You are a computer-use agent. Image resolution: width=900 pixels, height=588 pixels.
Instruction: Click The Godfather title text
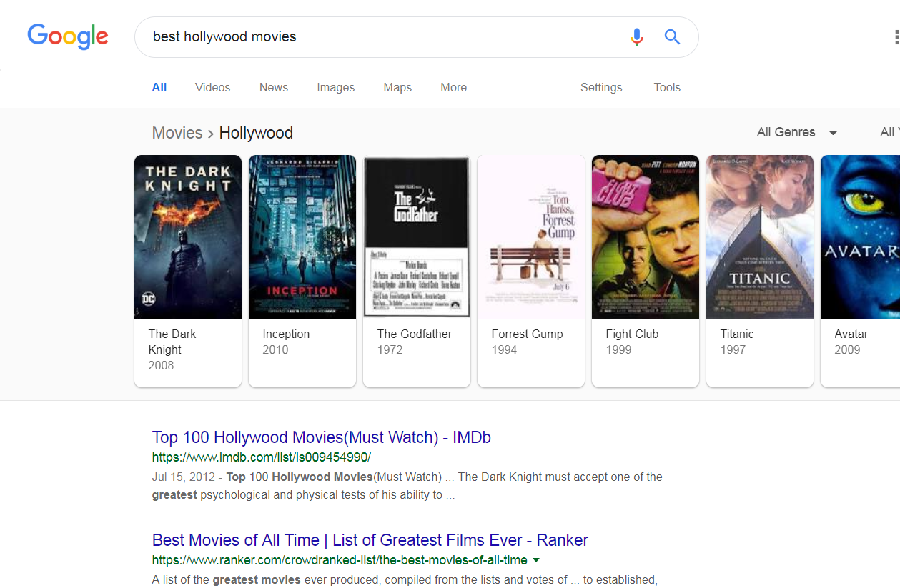click(x=415, y=334)
